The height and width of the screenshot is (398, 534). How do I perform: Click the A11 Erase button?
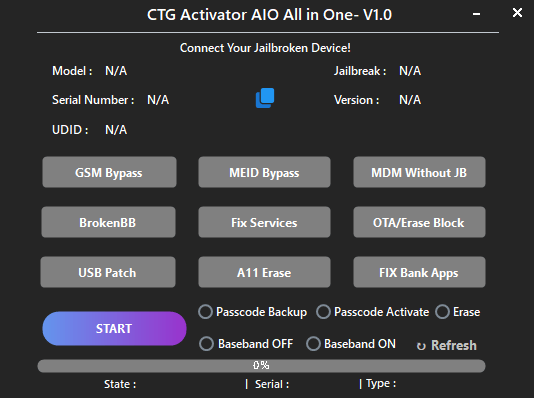[264, 272]
